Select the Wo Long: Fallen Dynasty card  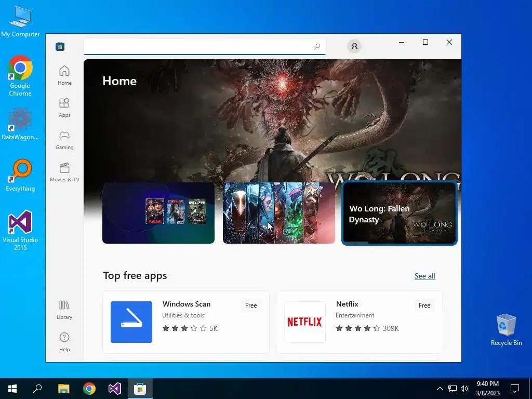pos(400,212)
